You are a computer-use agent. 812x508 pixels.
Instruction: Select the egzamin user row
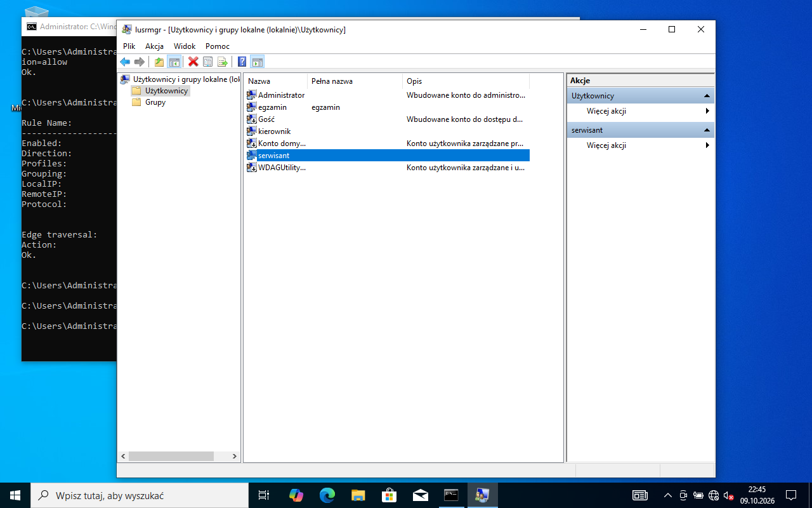[x=387, y=107]
